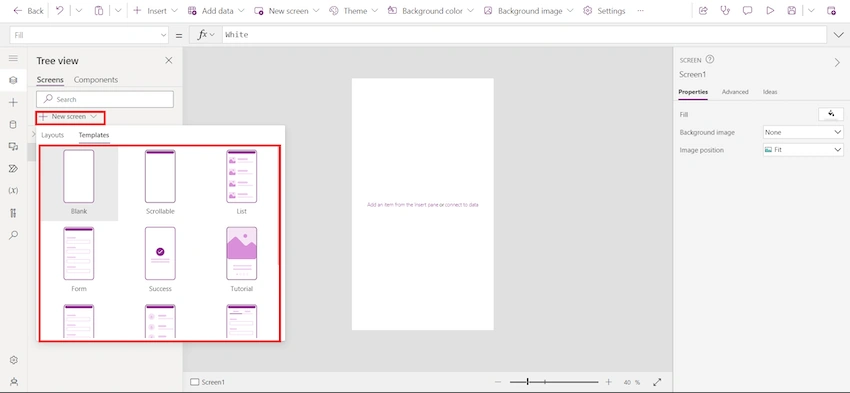Click the zoom slider track
This screenshot has height=393, width=850.
coord(554,382)
